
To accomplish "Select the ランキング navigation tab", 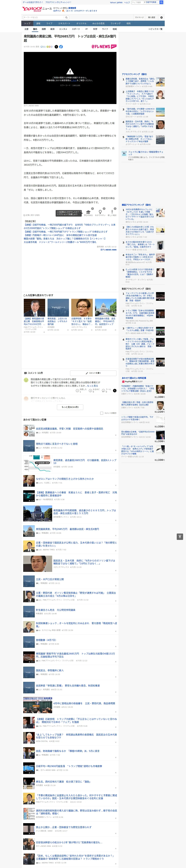I will [x=115, y=24].
